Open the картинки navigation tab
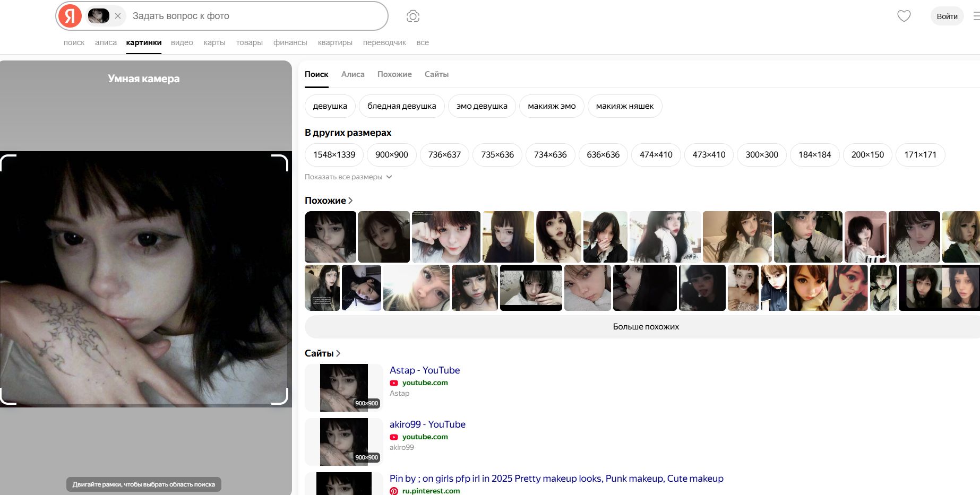The image size is (980, 495). coord(144,42)
